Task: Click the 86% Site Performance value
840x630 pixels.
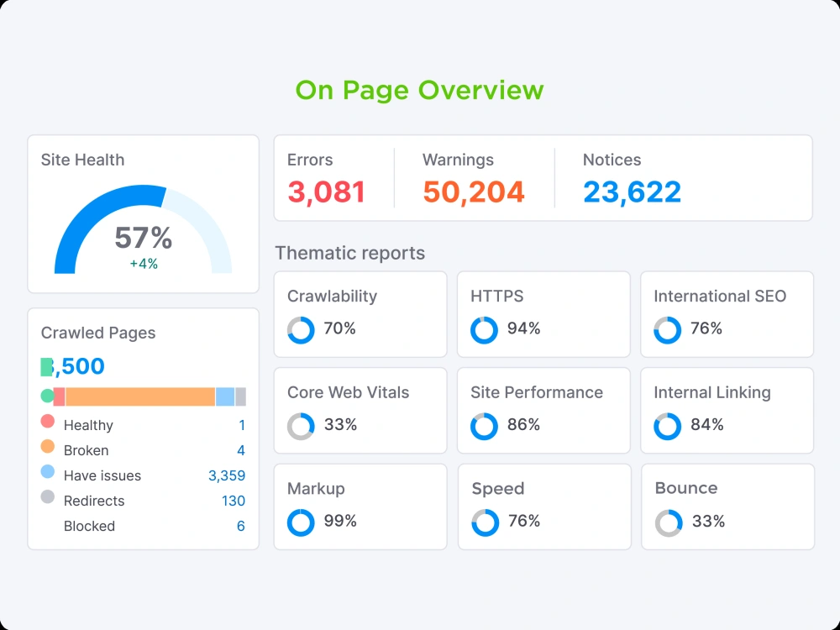Action: tap(523, 425)
